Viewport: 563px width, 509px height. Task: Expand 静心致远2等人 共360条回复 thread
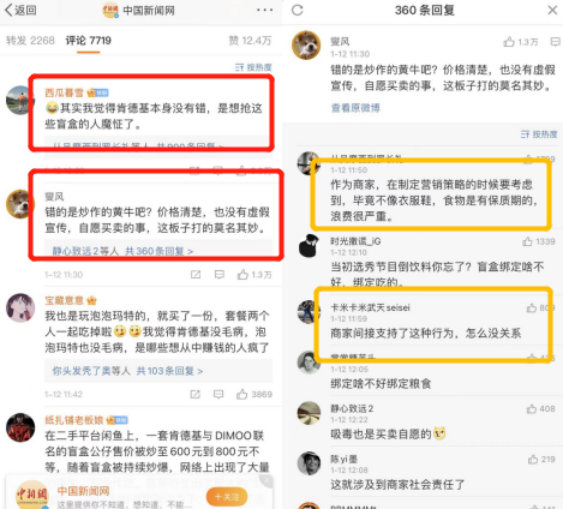[x=123, y=251]
